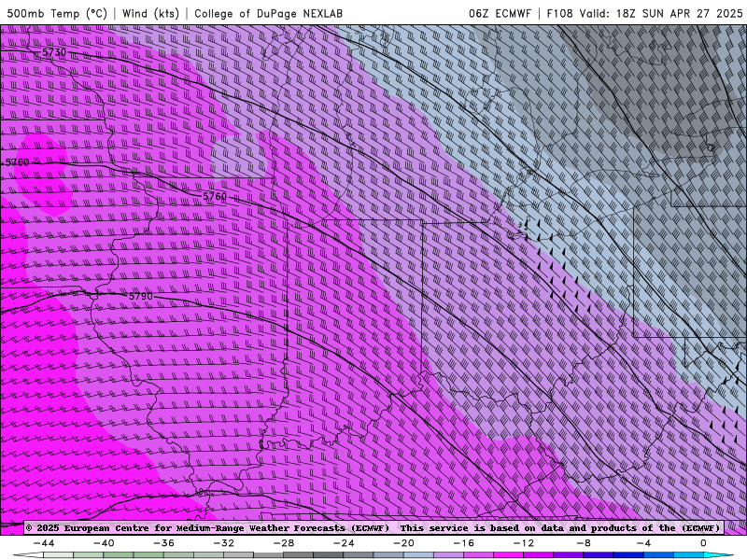Click the -20 colorbar tick label
Screen dimensions: 747x560
click(404, 543)
